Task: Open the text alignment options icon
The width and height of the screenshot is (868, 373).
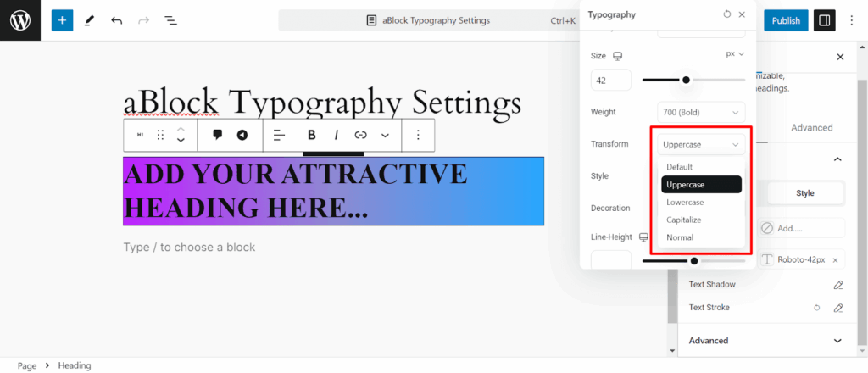Action: pos(280,135)
